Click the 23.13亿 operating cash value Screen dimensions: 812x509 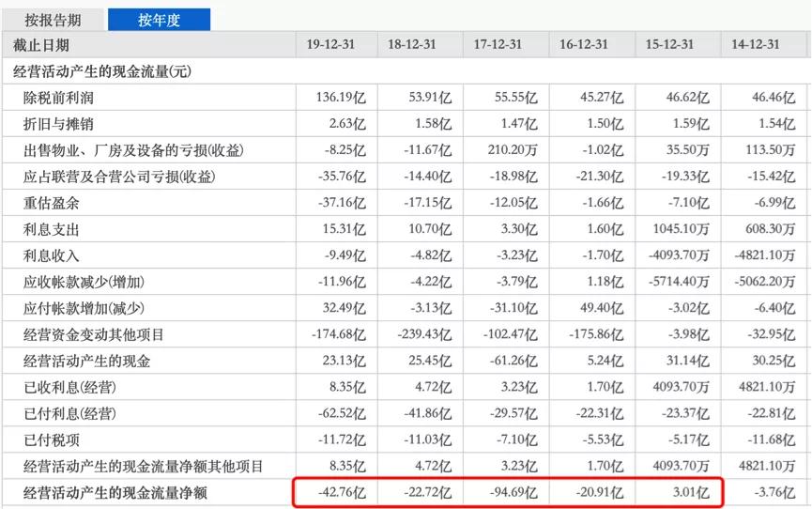point(345,361)
